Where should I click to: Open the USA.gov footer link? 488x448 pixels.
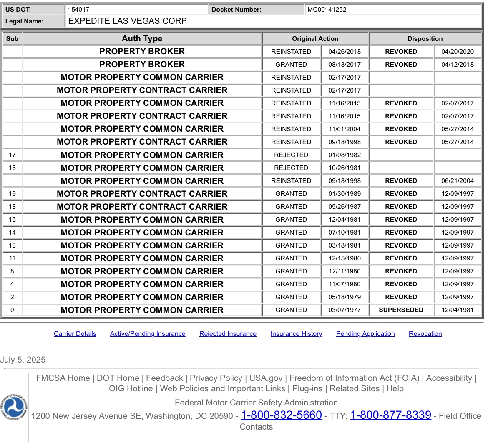click(x=266, y=378)
